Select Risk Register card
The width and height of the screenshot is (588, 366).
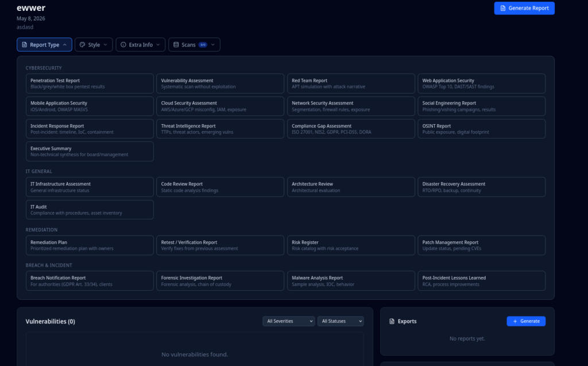tap(351, 245)
